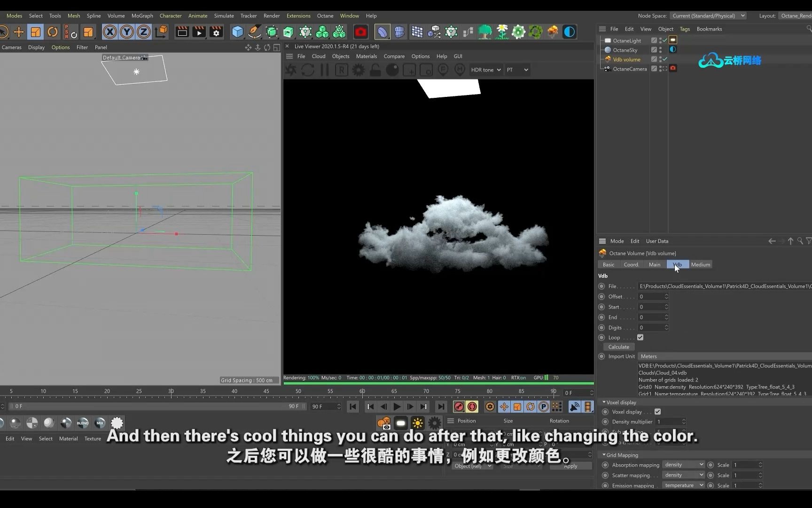Click the green tree icon in toolbar
Screen dimensions: 812x508
(485, 32)
